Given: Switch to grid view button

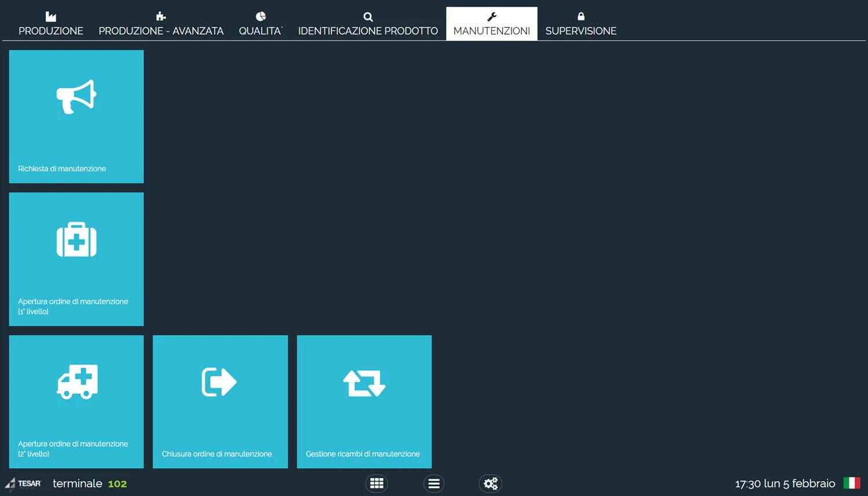Looking at the screenshot, I should [377, 483].
